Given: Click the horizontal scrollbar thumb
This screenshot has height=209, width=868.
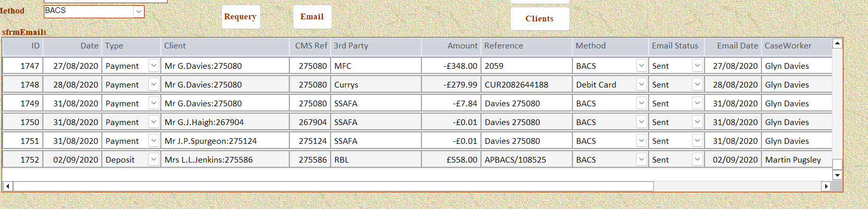Looking at the screenshot, I should click(x=333, y=186).
